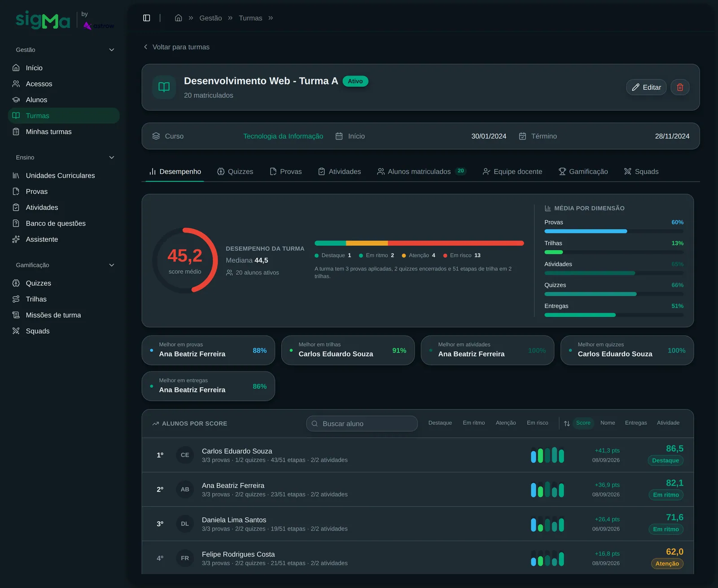Open Provas in the Ensino sidebar section

64,192
